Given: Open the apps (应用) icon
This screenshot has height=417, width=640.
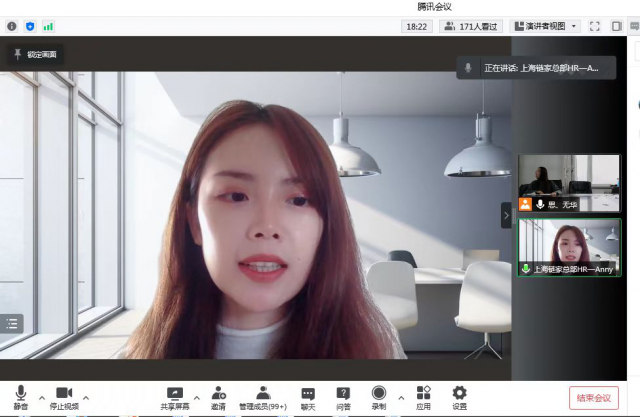Looking at the screenshot, I should tap(423, 393).
